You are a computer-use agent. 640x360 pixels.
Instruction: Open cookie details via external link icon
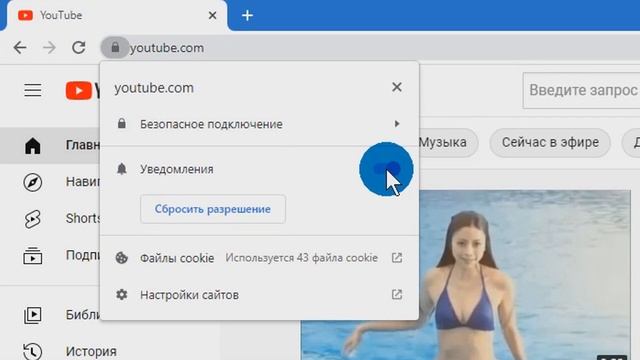(x=397, y=258)
